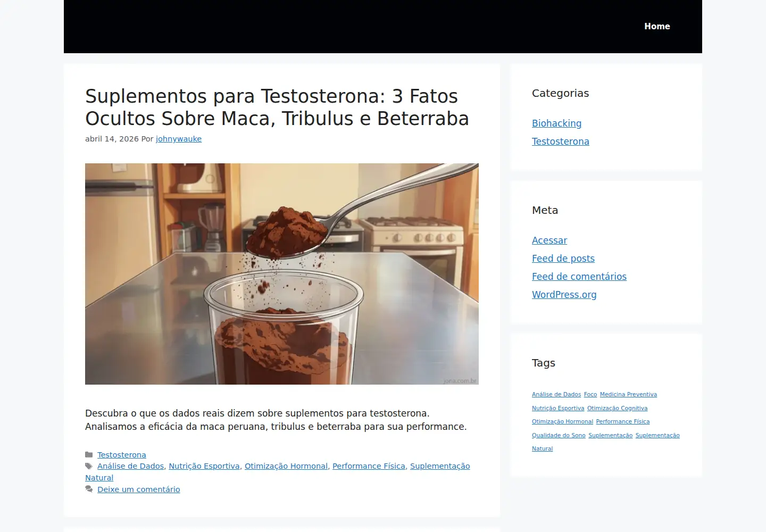Open the post title about Suplementos para Testosterona
The width and height of the screenshot is (766, 532).
(277, 107)
